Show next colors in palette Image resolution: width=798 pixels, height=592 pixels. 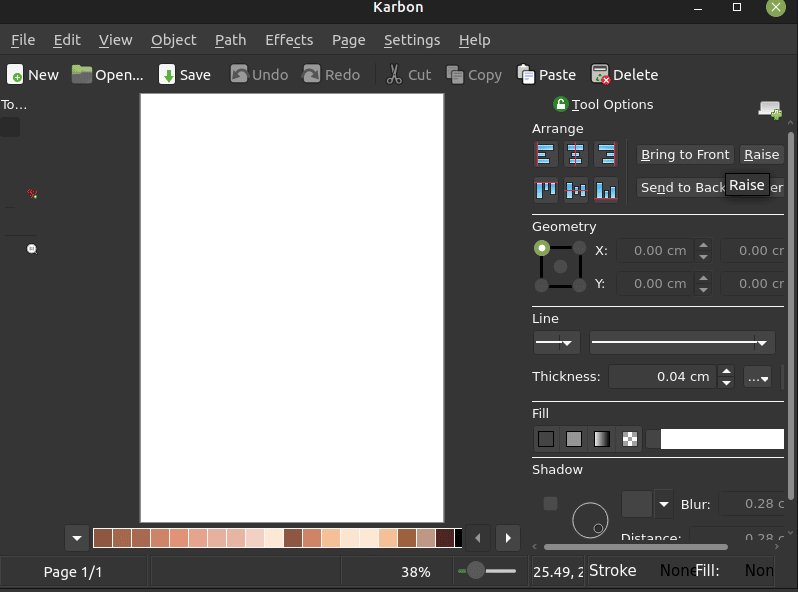click(507, 538)
